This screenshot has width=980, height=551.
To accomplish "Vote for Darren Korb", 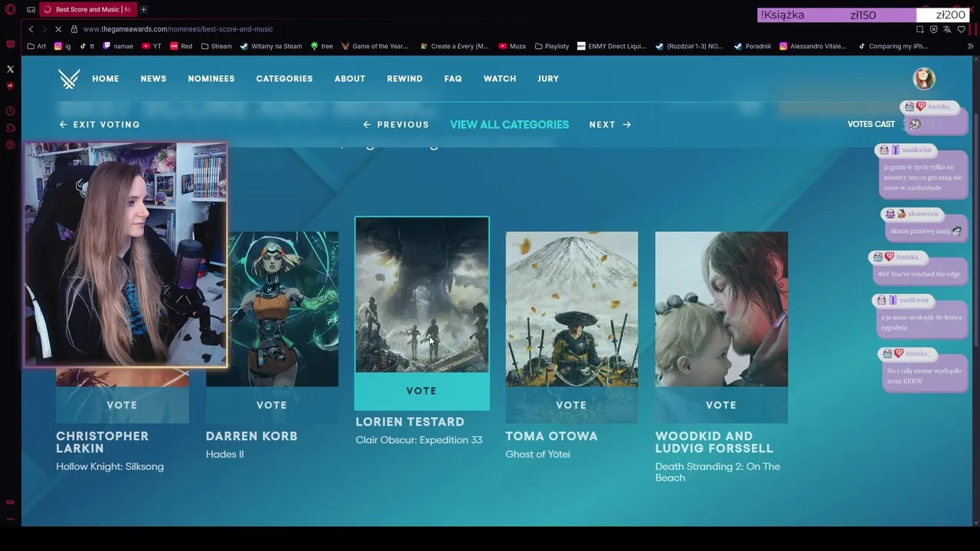I will click(x=272, y=405).
